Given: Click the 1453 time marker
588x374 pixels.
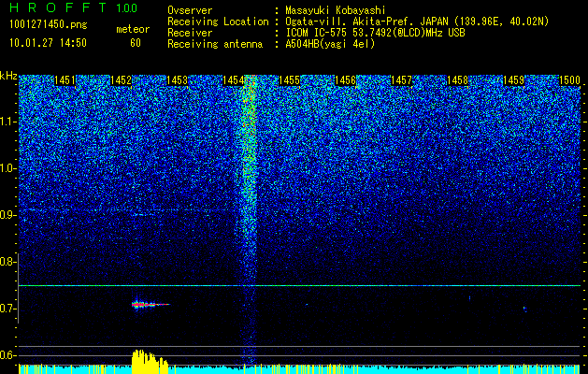Looking at the screenshot, I should 177,80.
